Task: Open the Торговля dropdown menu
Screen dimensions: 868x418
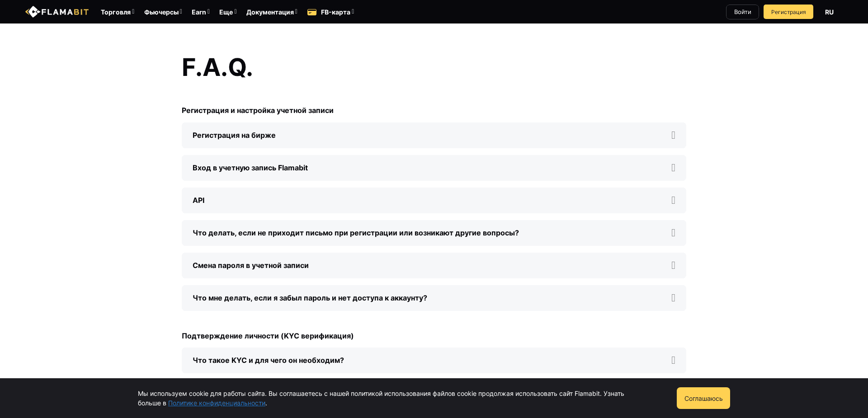Action: tap(117, 12)
